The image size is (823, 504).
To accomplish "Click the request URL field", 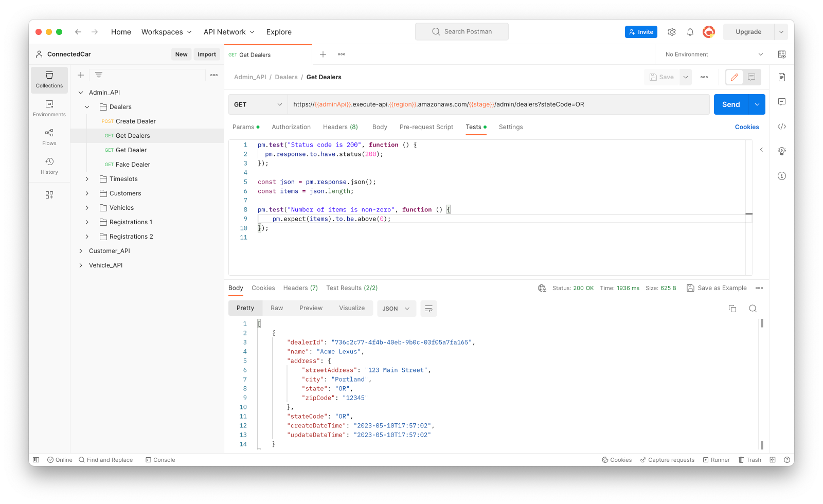I will [498, 104].
